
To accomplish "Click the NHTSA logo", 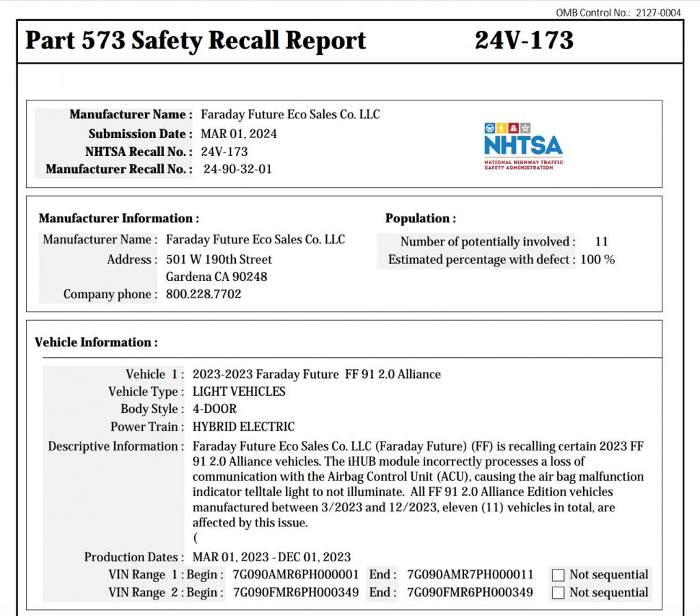I will click(523, 146).
